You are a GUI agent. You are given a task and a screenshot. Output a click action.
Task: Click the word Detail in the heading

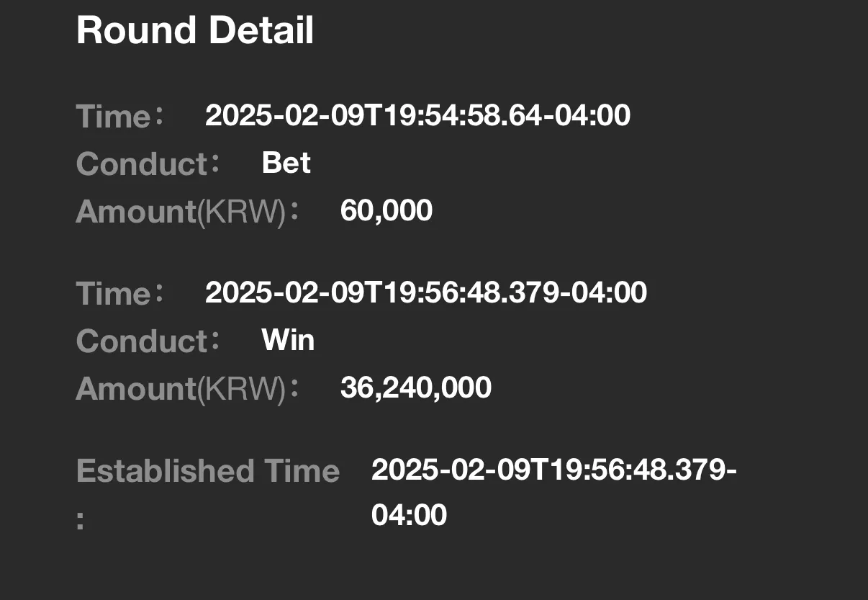tap(261, 31)
